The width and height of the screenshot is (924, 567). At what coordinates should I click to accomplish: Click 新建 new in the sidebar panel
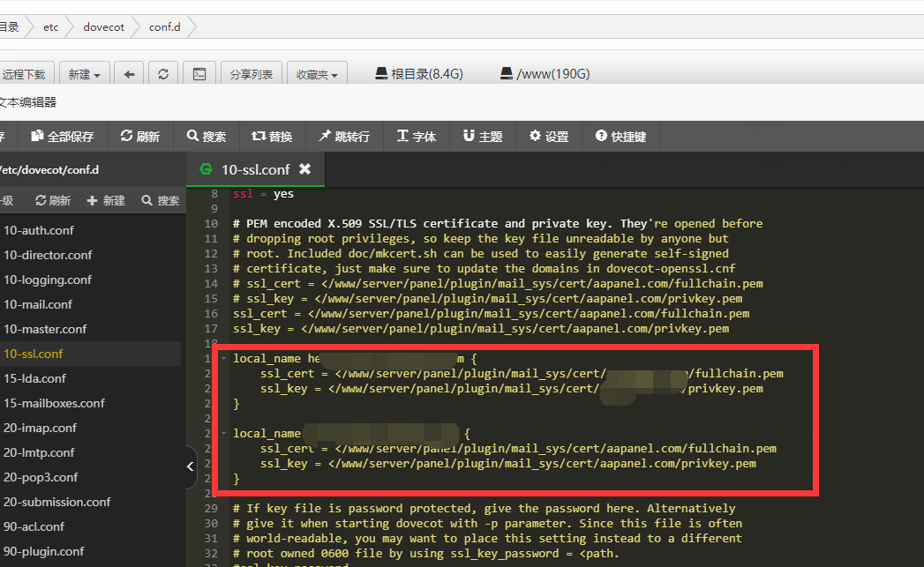[x=106, y=201]
